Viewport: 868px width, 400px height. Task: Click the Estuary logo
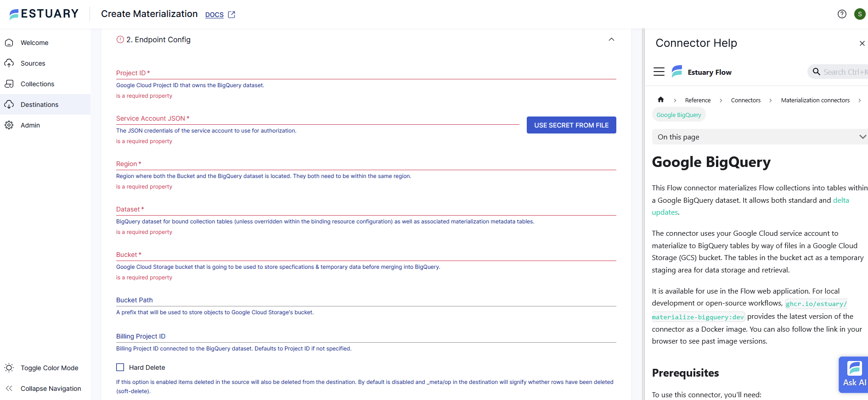click(x=44, y=14)
